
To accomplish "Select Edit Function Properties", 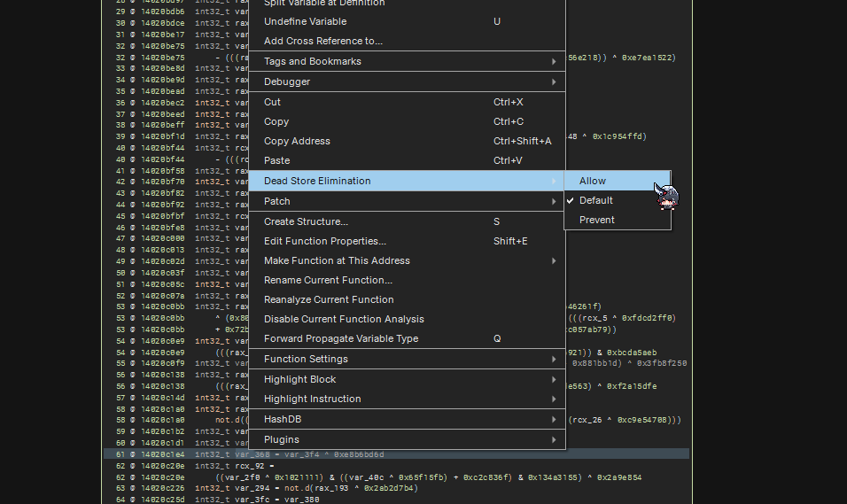I will click(324, 241).
